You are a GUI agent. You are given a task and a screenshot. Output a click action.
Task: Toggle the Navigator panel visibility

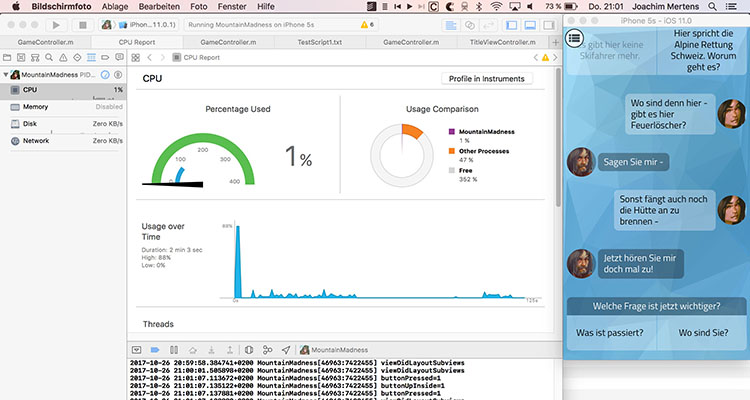click(x=511, y=25)
